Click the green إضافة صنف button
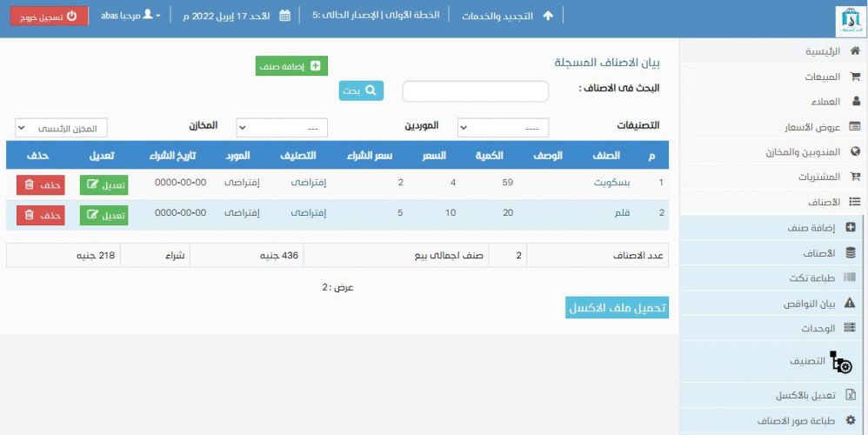The height and width of the screenshot is (435, 868). pos(291,66)
